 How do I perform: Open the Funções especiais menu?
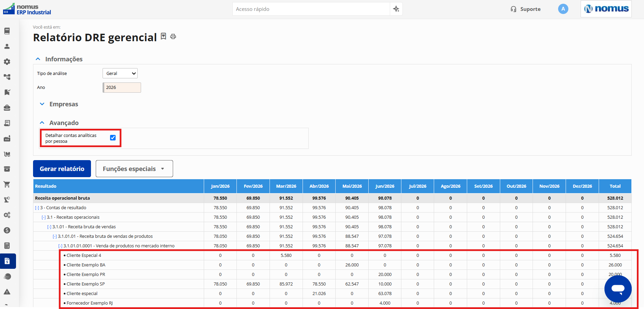[x=134, y=169]
